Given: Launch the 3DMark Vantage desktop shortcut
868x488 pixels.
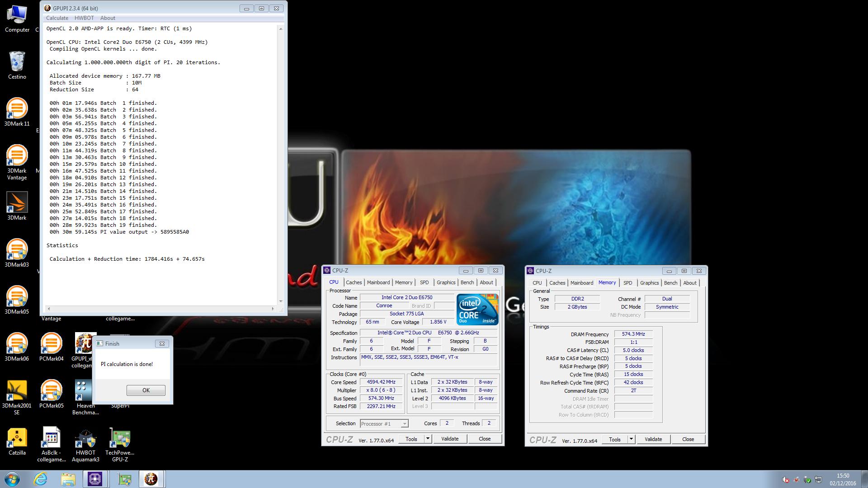Looking at the screenshot, I should click(17, 162).
